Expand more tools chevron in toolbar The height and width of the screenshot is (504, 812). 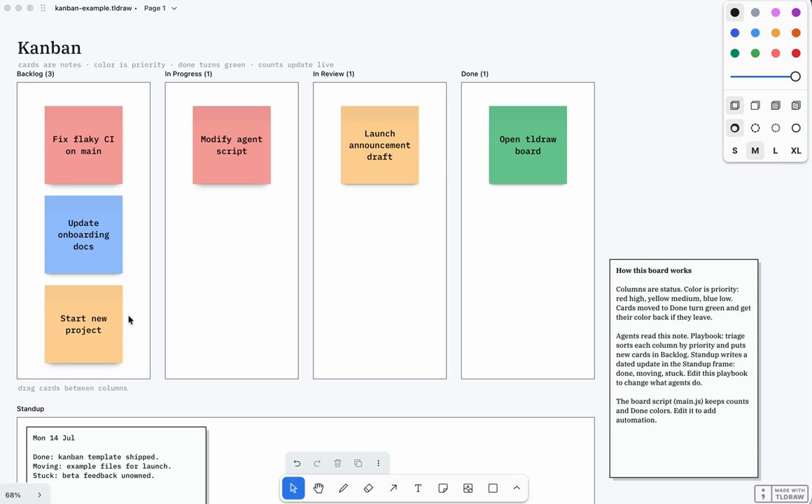(517, 488)
